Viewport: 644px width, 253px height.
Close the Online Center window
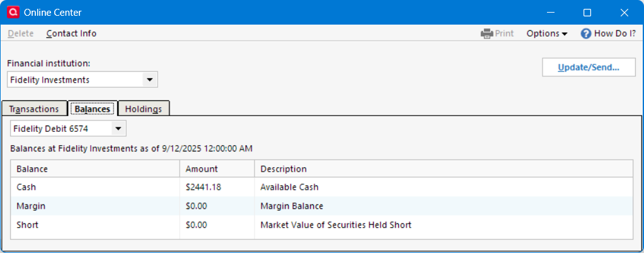coord(624,13)
